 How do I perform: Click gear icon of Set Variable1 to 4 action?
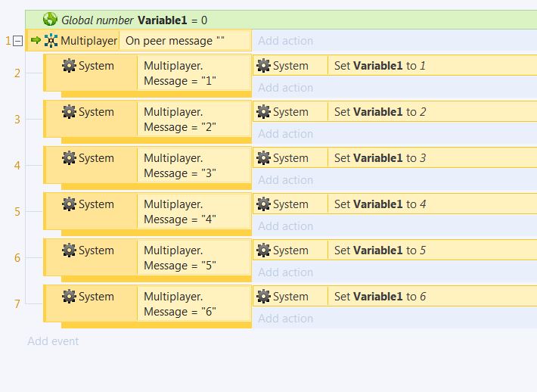[x=263, y=204]
